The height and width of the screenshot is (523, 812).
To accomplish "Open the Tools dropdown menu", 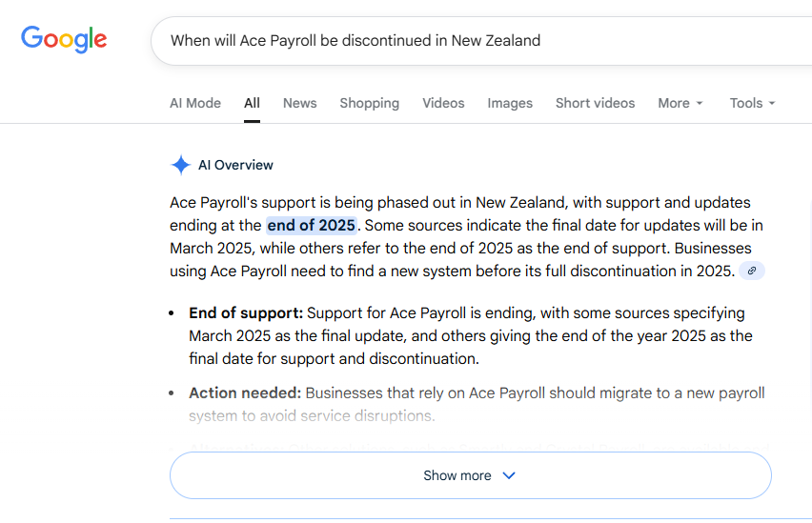I will point(752,103).
